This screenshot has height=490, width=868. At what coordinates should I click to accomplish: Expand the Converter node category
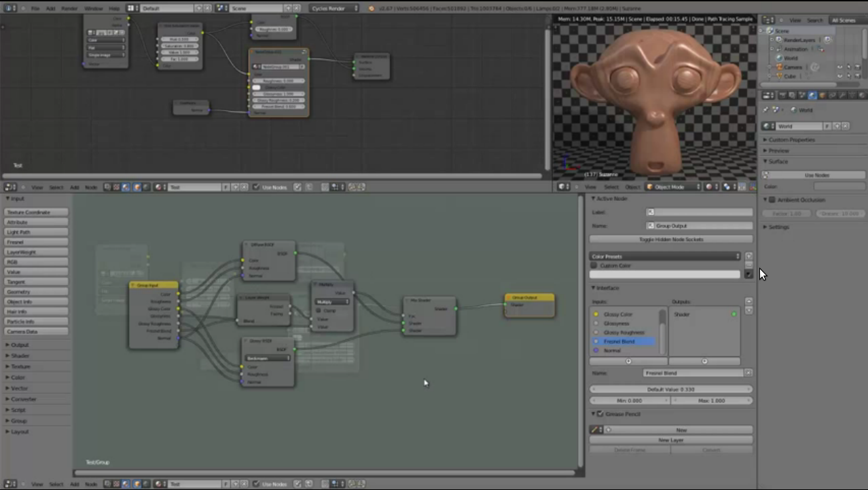(22, 399)
